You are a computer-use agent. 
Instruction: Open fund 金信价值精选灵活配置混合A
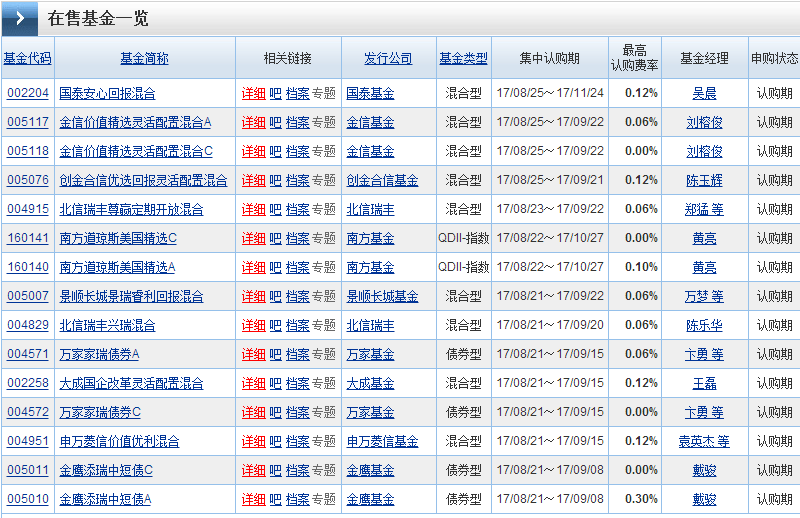pos(135,122)
